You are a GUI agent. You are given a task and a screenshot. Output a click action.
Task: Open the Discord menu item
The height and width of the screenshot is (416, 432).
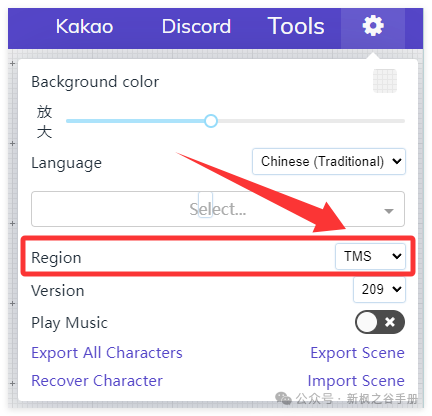click(196, 26)
